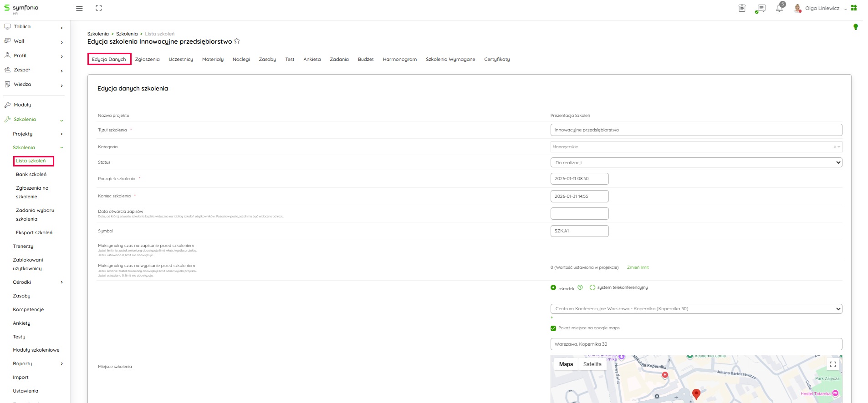Select system telekonferencyjny radio option
The image size is (868, 403).
coord(592,287)
